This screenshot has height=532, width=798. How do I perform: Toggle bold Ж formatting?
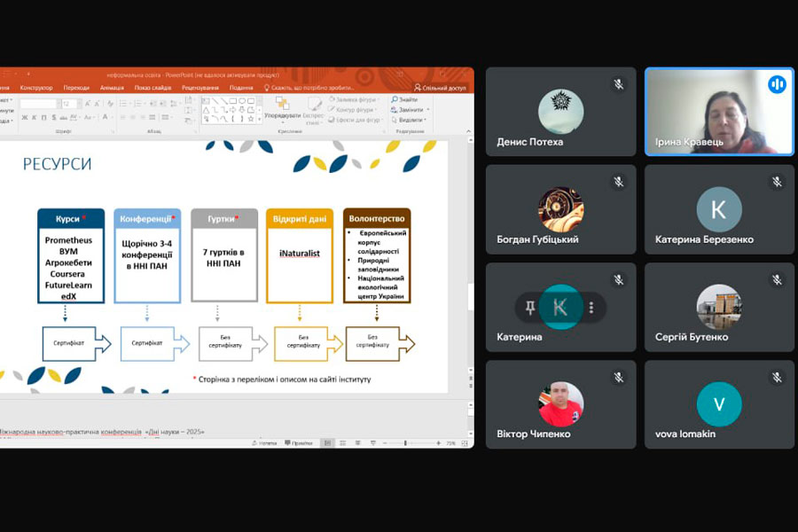pos(25,118)
